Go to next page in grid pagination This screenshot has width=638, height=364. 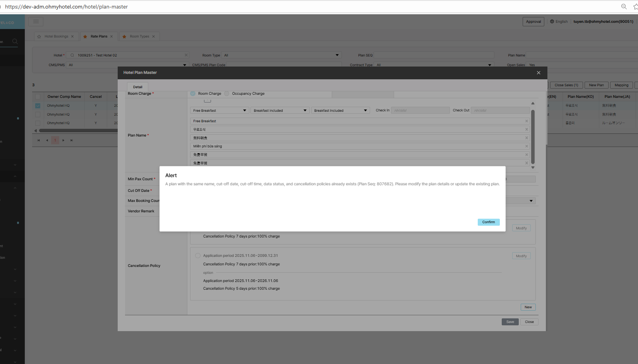point(63,140)
